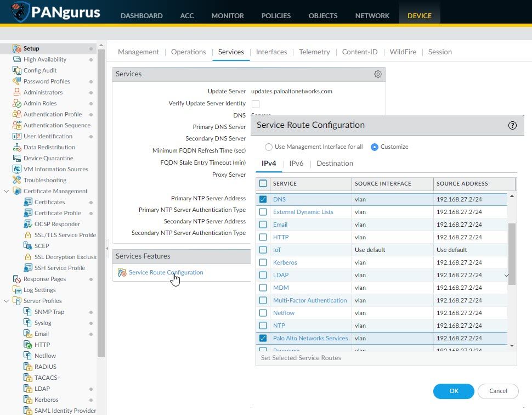Click the Data Redistribution icon
This screenshot has height=415, width=532.
coord(16,147)
